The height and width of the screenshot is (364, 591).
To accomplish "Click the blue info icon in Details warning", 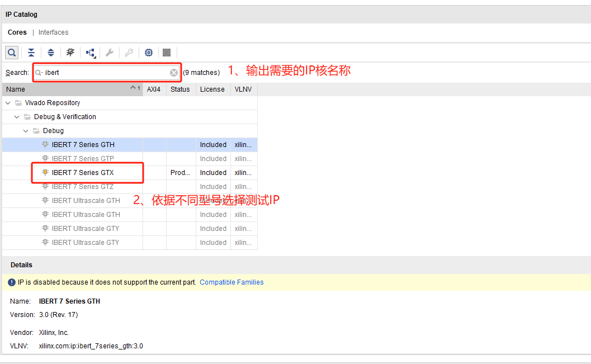I will (12, 282).
